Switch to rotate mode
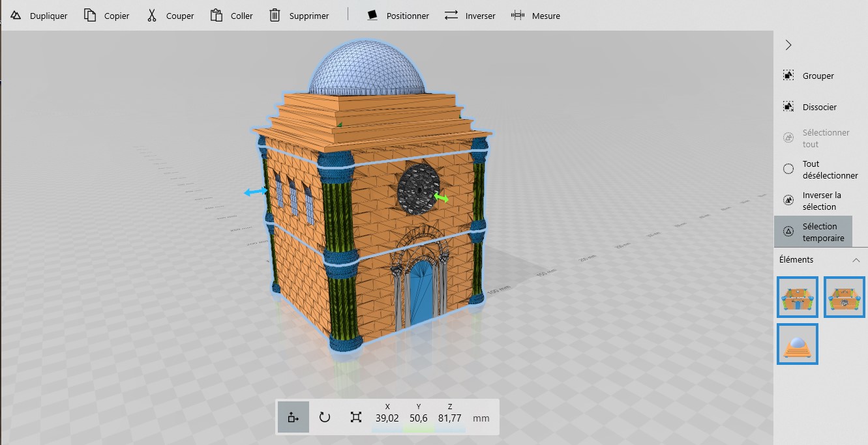 coord(325,418)
